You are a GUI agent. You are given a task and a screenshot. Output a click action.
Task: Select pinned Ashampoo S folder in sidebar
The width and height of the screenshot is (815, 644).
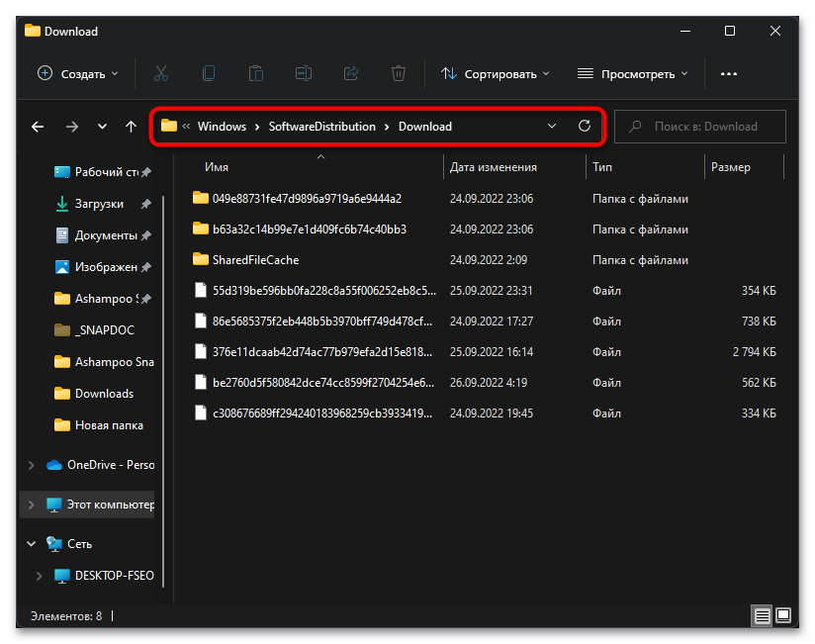click(103, 299)
